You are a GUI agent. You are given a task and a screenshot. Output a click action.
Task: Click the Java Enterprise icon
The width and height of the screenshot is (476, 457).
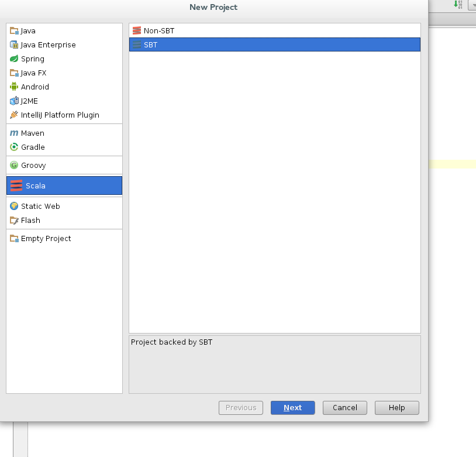pos(14,44)
